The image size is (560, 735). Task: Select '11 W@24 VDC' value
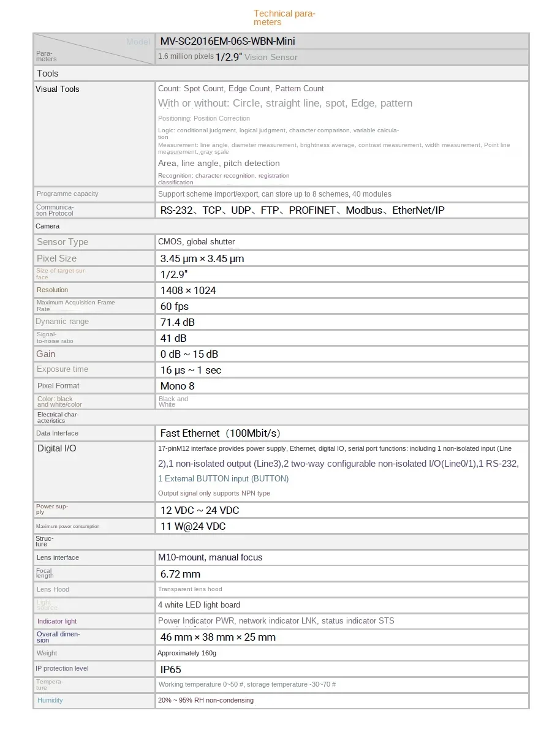193,527
